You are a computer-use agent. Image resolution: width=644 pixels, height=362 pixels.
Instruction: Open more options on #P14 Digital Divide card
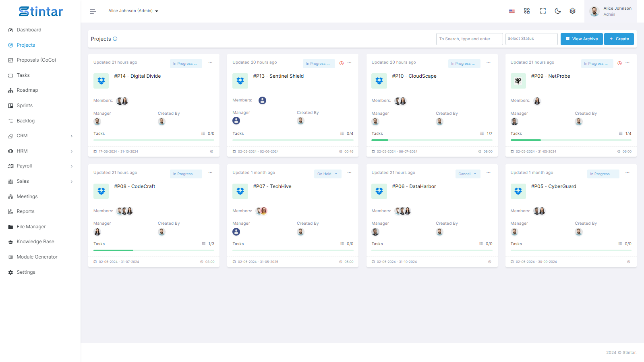pos(210,63)
